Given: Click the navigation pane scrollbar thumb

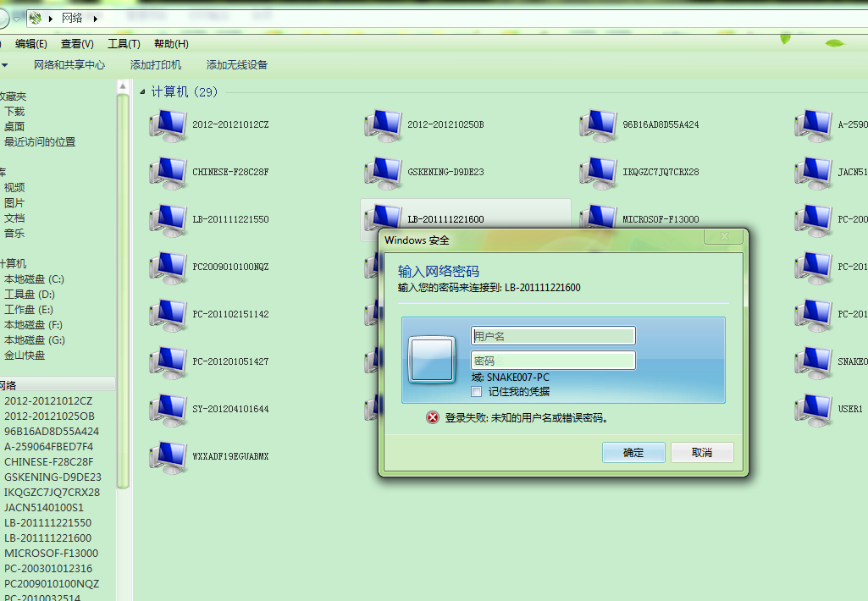Looking at the screenshot, I should pyautogui.click(x=123, y=292).
